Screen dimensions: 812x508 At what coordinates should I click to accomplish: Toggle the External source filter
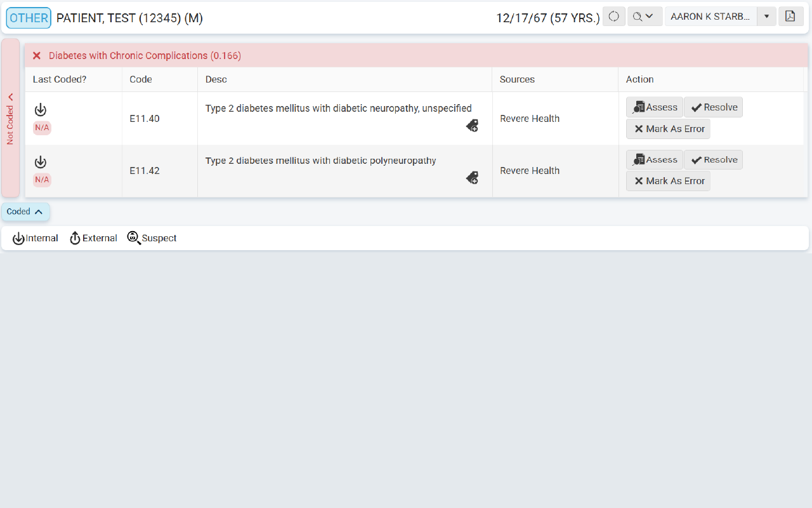(x=93, y=238)
